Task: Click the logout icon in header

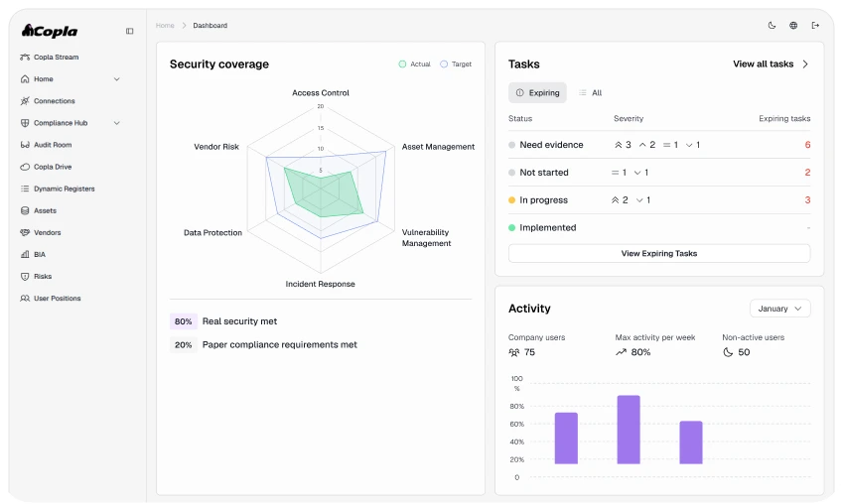Action: (815, 25)
